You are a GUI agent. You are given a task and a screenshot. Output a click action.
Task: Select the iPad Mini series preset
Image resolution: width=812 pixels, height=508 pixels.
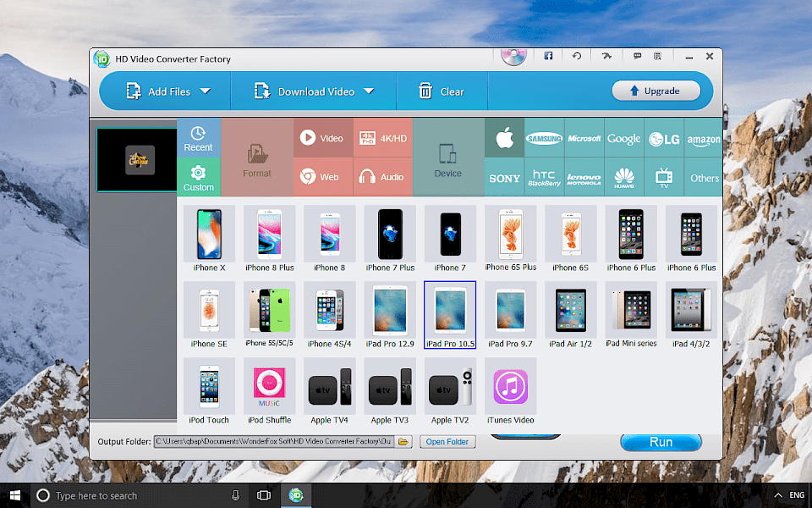click(631, 315)
